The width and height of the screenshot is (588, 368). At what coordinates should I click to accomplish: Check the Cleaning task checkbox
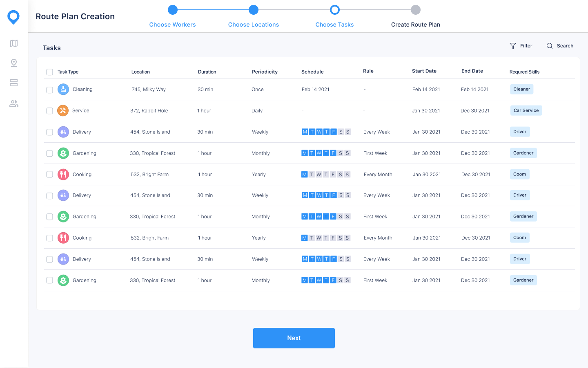click(x=49, y=90)
